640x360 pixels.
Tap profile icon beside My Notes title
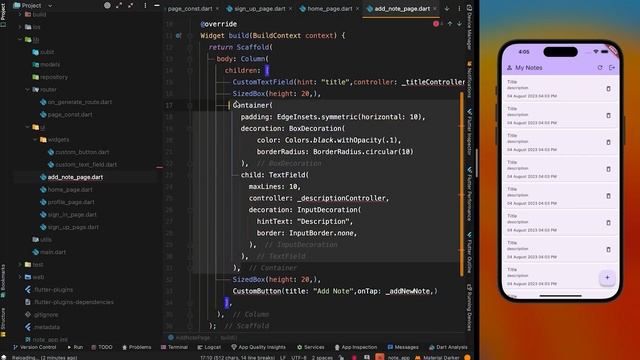tap(509, 68)
